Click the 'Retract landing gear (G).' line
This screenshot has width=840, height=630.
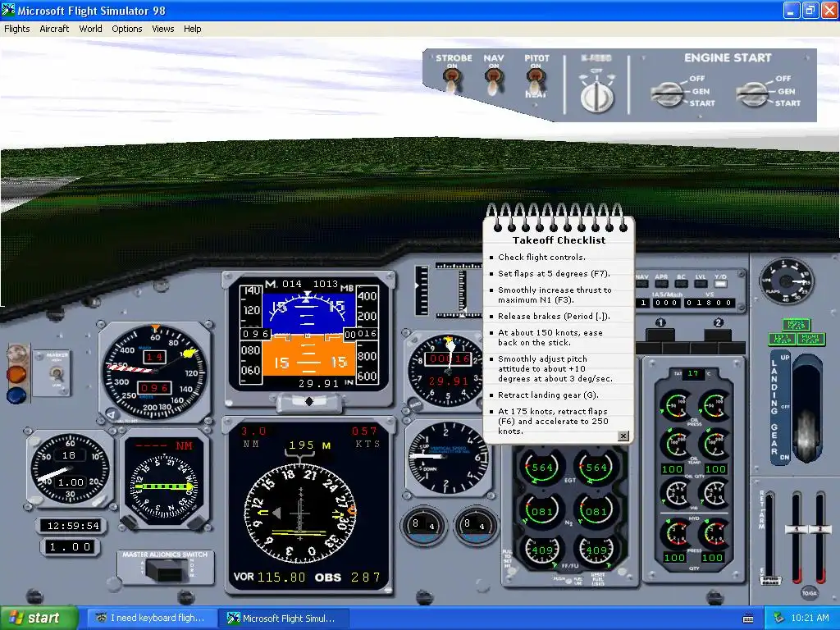[x=548, y=395]
